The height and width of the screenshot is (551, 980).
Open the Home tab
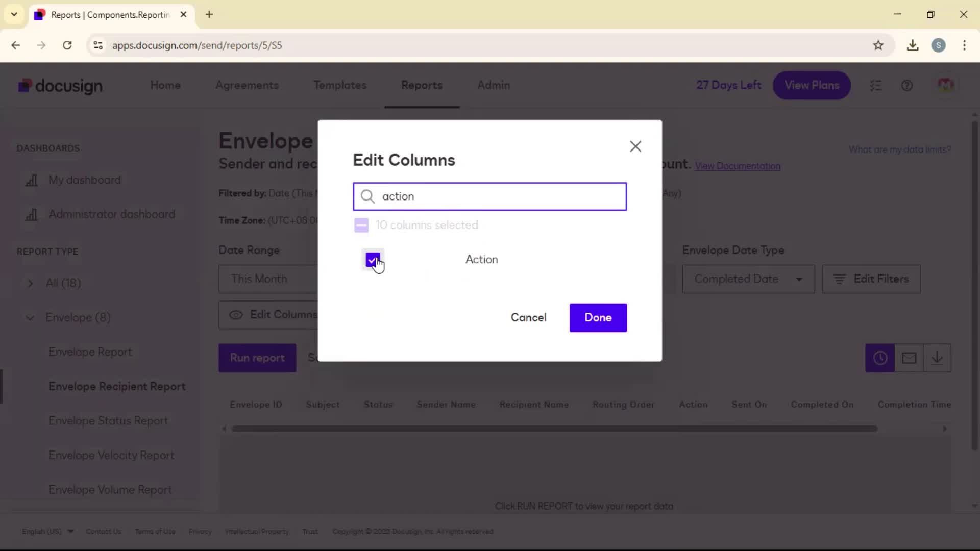tap(165, 85)
